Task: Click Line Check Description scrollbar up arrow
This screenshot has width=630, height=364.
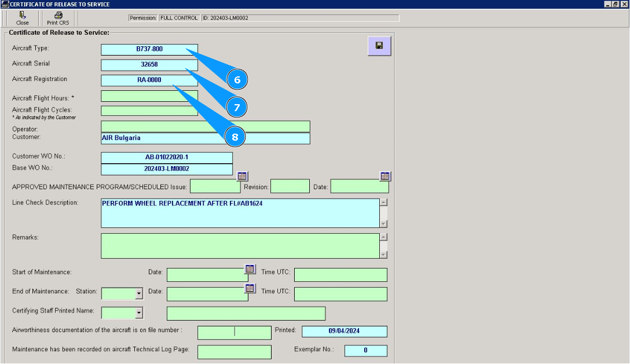Action: tap(384, 203)
